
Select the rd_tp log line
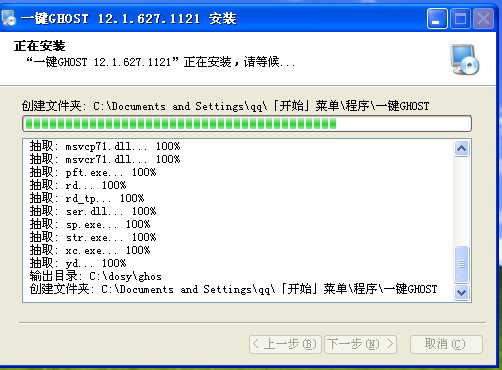pos(87,198)
